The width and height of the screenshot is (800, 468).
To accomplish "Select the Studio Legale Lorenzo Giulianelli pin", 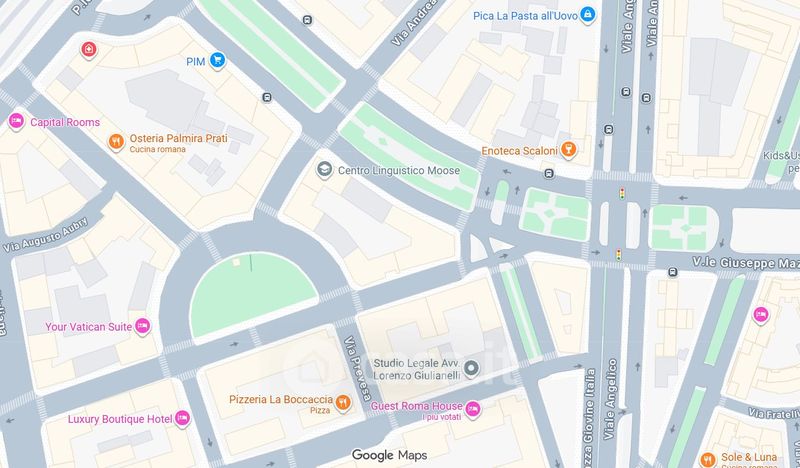I will 472,368.
